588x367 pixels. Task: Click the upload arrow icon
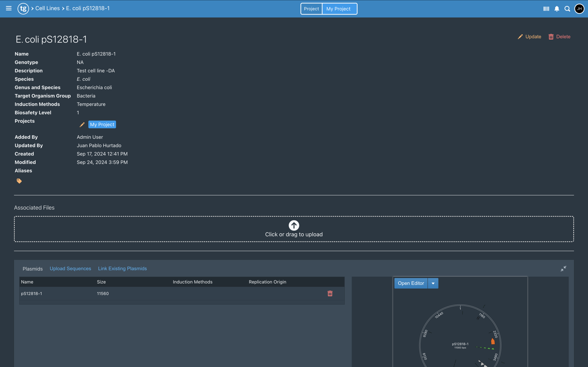pos(294,225)
